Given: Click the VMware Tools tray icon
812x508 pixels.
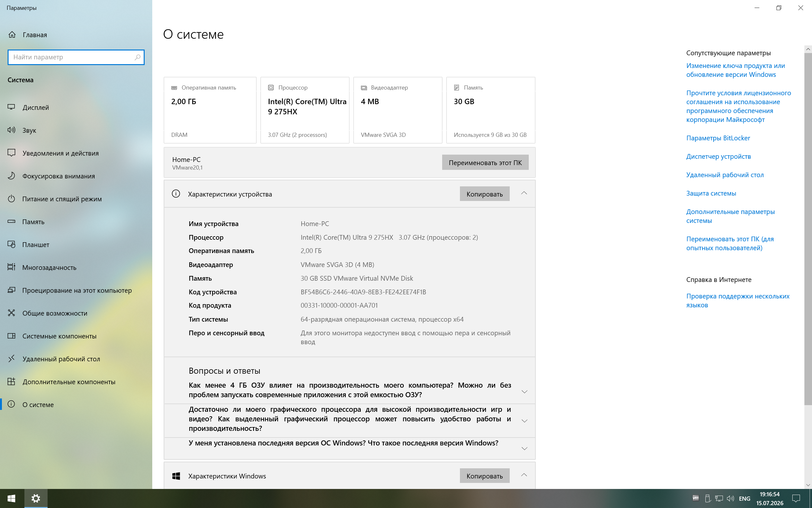Looking at the screenshot, I should click(696, 498).
